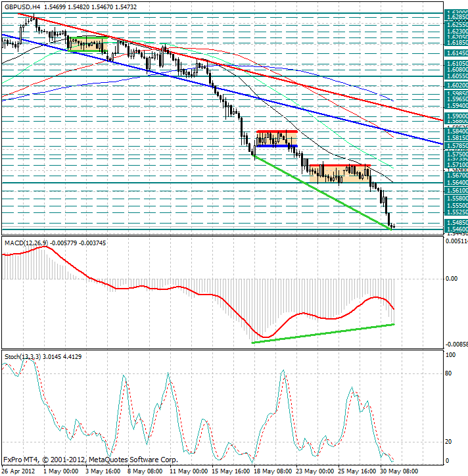Viewport: 468px width, 476px height.
Task: Click the MACD 0.00 zero-level scale label
Action: pos(452,279)
